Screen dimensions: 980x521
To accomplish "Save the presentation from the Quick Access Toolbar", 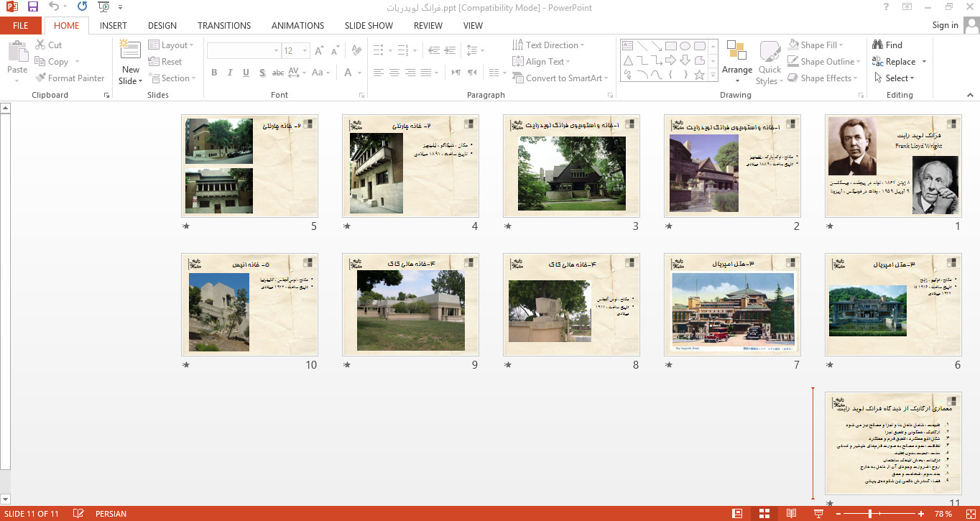I will [x=33, y=6].
